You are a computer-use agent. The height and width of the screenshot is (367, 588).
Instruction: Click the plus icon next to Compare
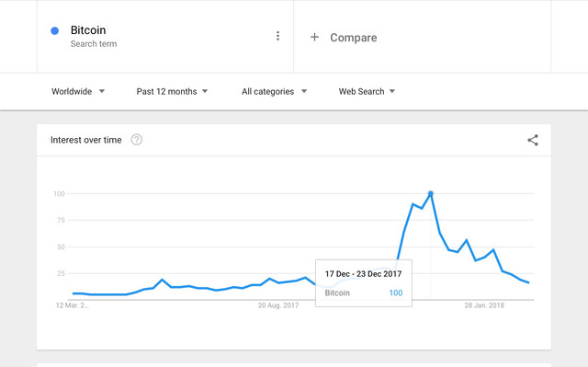(314, 37)
